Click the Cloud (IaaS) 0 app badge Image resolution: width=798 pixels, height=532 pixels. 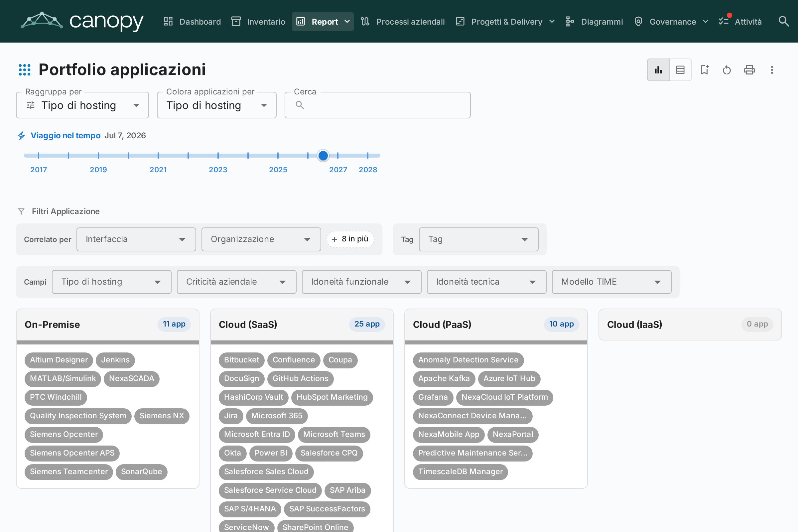pyautogui.click(x=757, y=325)
